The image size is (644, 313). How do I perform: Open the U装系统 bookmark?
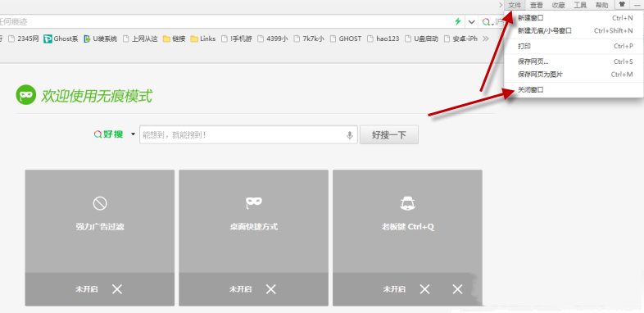coord(101,39)
